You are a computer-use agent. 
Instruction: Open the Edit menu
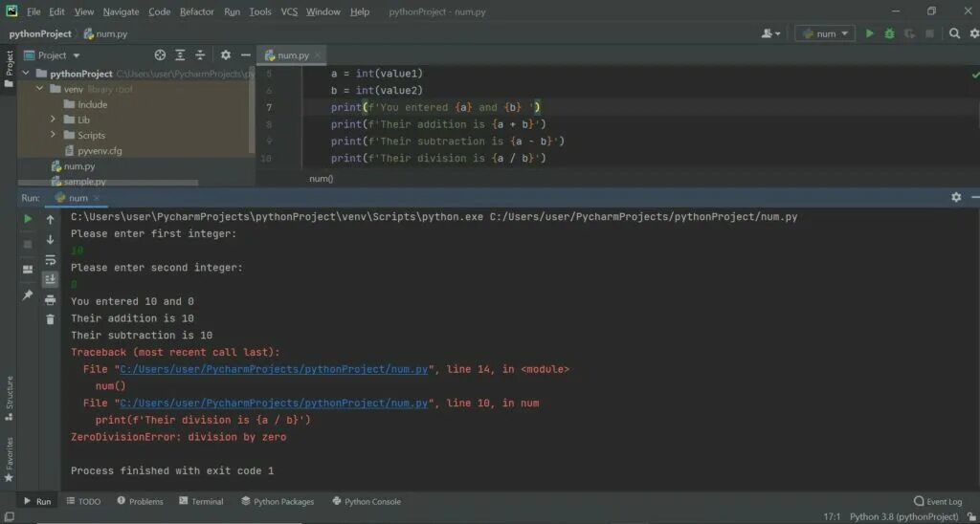[56, 11]
